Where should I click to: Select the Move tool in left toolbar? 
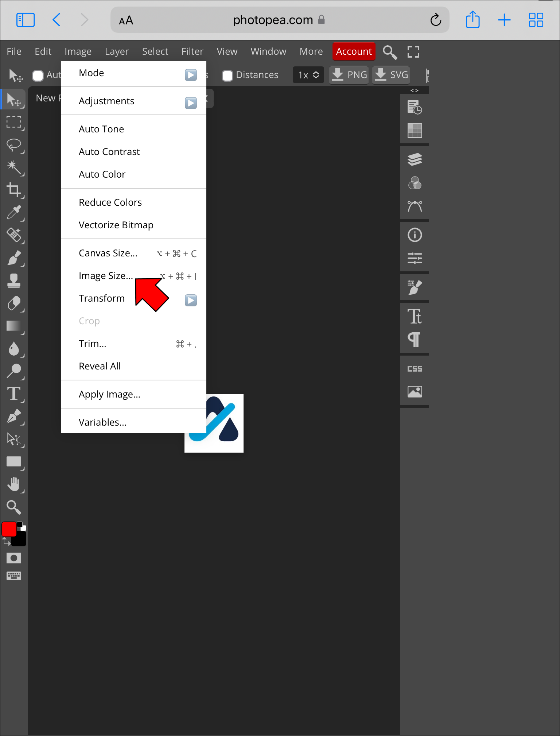[14, 99]
